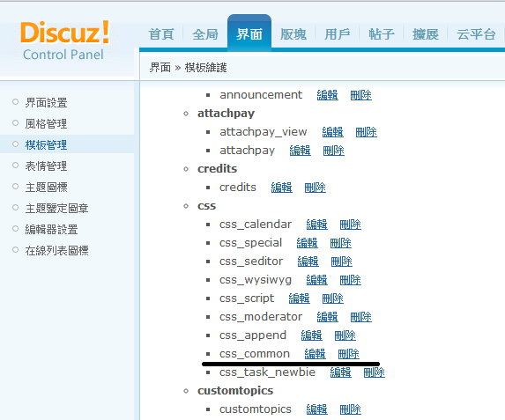Select 表情管理 sidebar item
The width and height of the screenshot is (505, 420).
coord(46,166)
